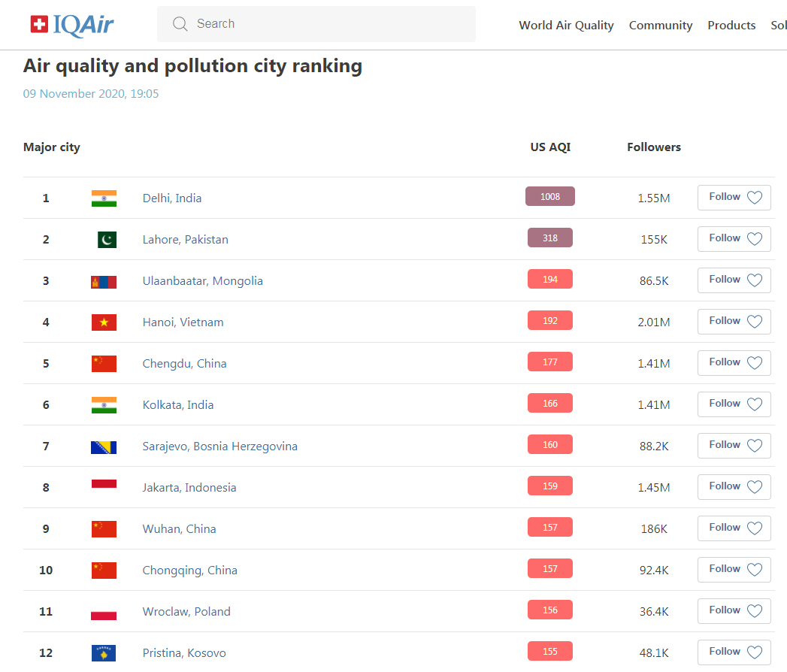Follow Lahore, Pakistan
787x672 pixels.
click(x=734, y=239)
